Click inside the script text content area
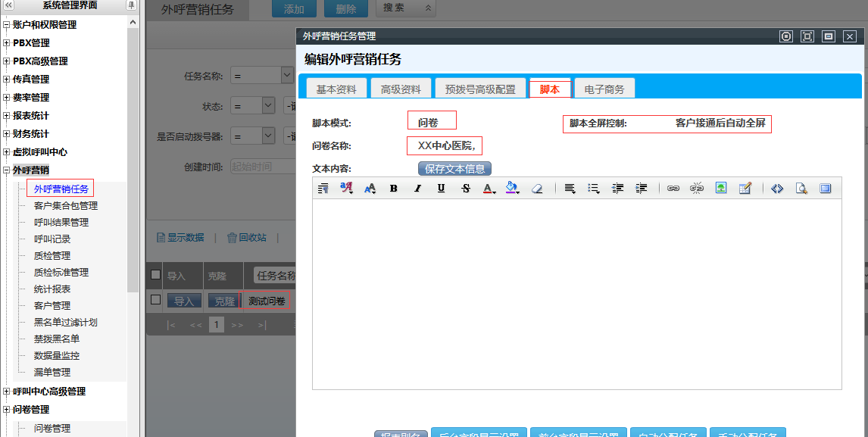868x437 pixels. 576,294
